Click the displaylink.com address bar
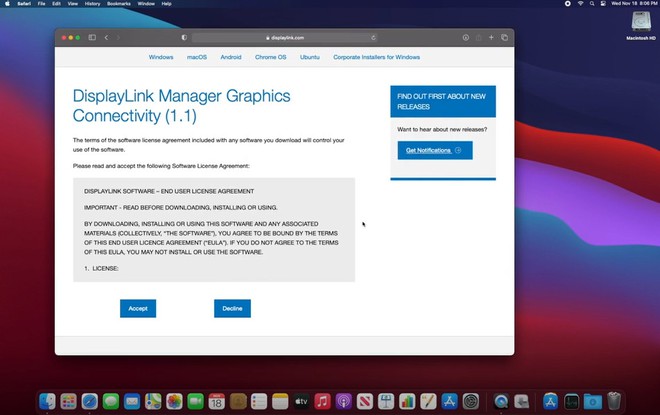 pos(285,37)
